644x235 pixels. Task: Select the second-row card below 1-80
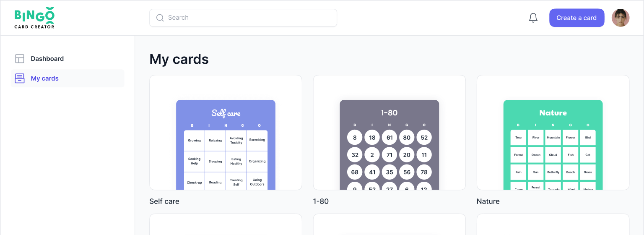(x=389, y=225)
